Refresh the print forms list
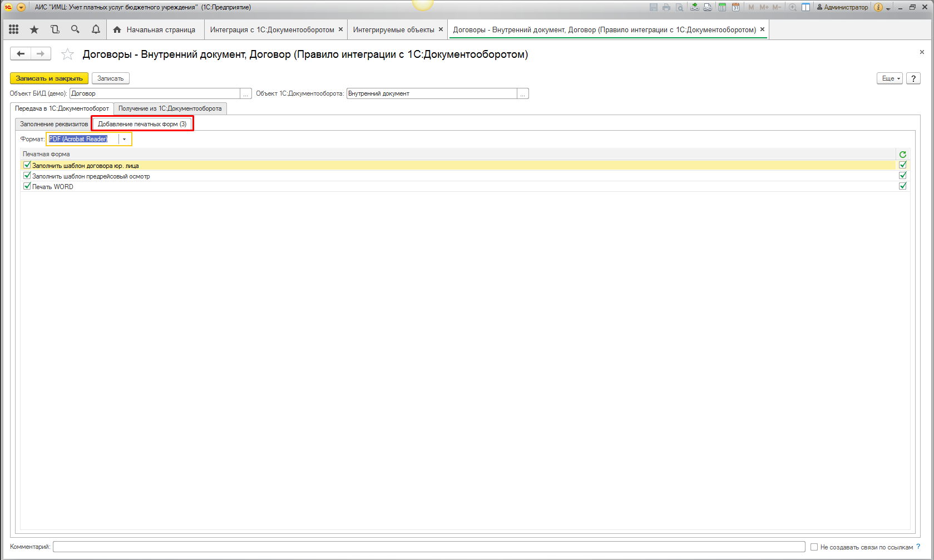This screenshot has width=934, height=560. pos(902,155)
